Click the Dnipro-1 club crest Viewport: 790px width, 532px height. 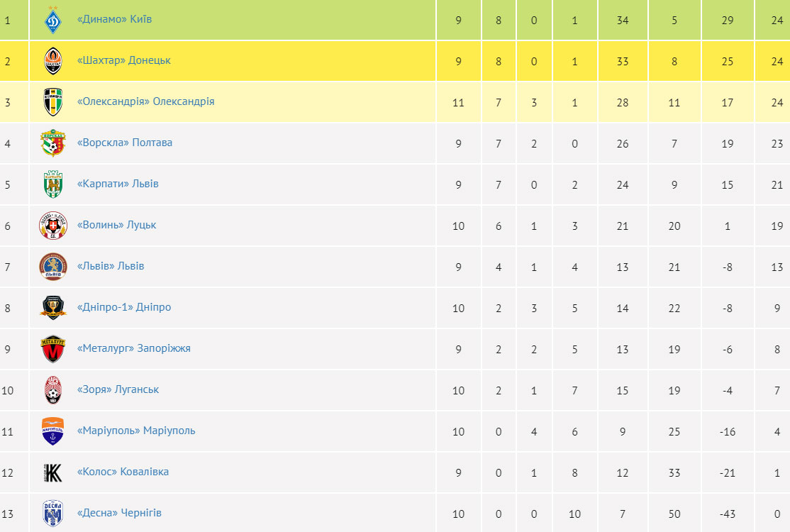[x=53, y=308]
